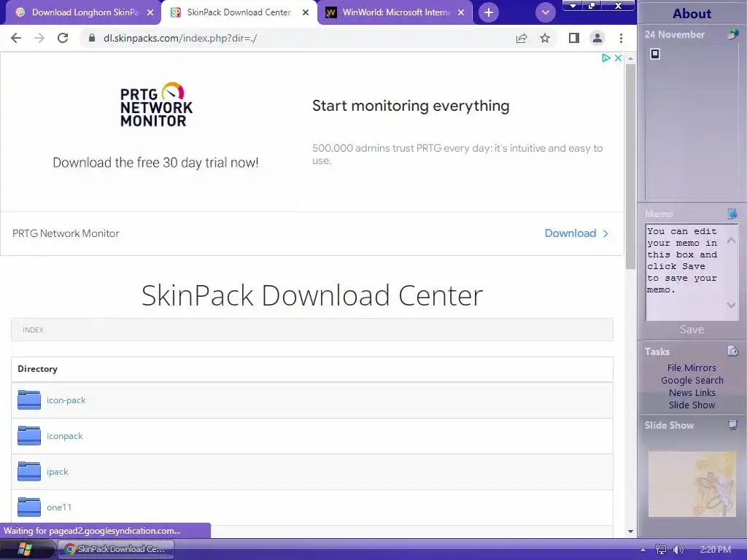Image resolution: width=747 pixels, height=560 pixels.
Task: Click the About sidebar title
Action: (x=692, y=14)
